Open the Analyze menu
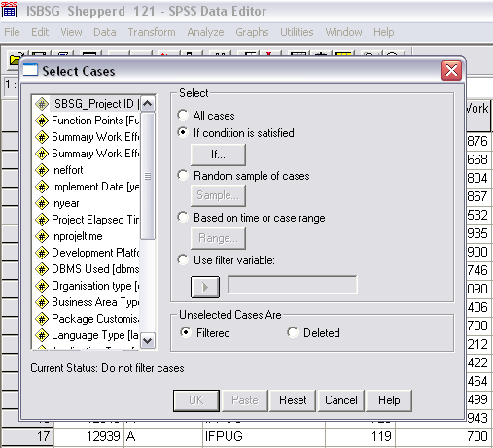This screenshot has width=493, height=448. (x=205, y=32)
